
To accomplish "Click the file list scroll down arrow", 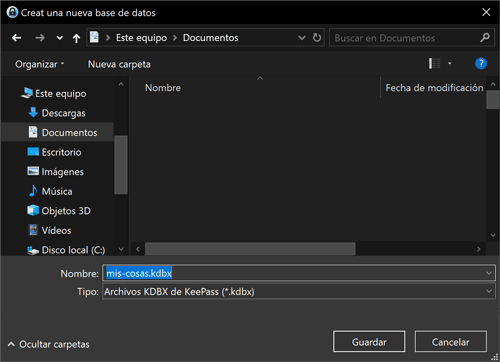I will [493, 235].
